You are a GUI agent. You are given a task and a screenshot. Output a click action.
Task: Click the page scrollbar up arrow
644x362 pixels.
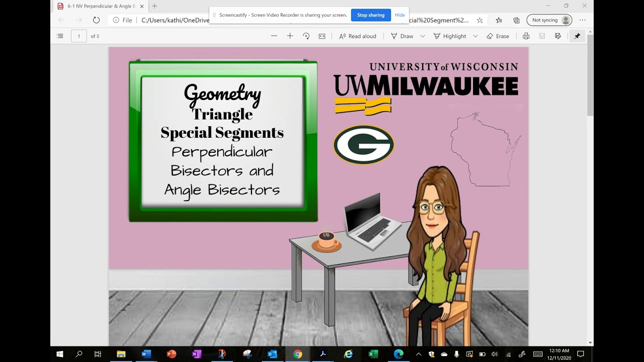point(590,32)
